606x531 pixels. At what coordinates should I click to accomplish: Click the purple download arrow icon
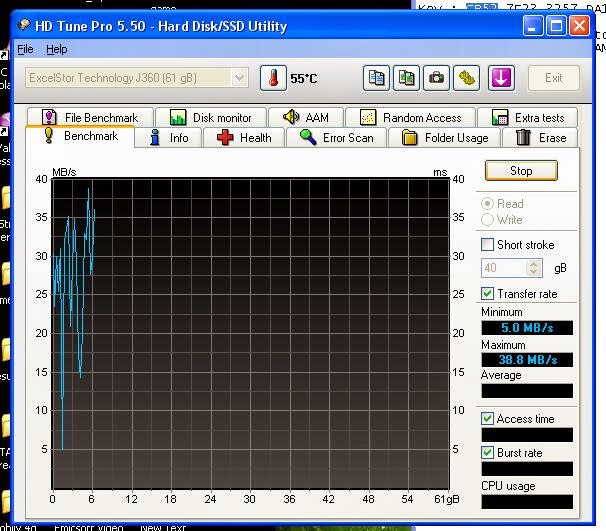coord(501,78)
